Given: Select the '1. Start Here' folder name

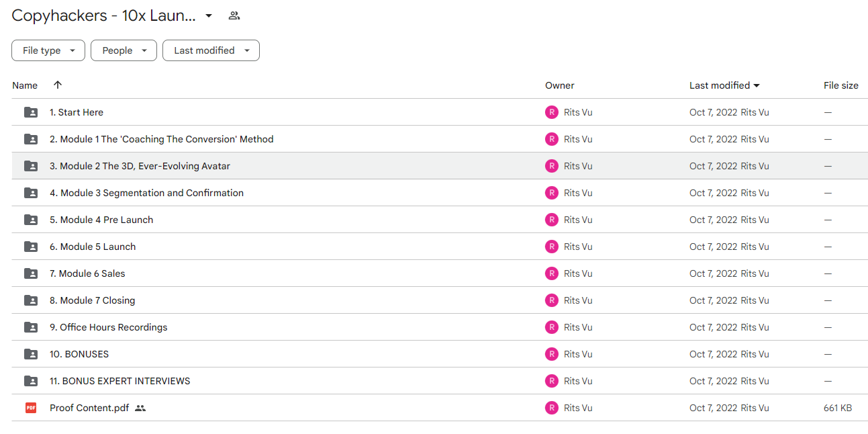Looking at the screenshot, I should (77, 112).
